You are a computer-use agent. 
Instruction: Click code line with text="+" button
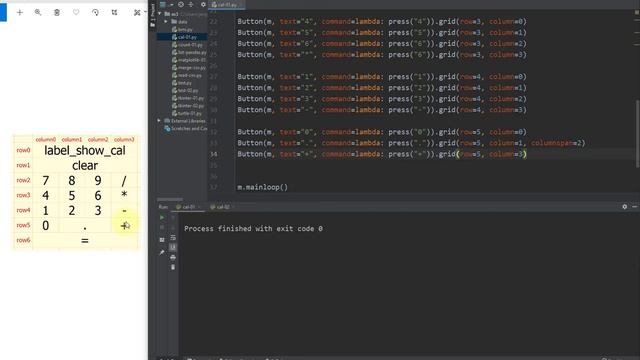tap(382, 154)
